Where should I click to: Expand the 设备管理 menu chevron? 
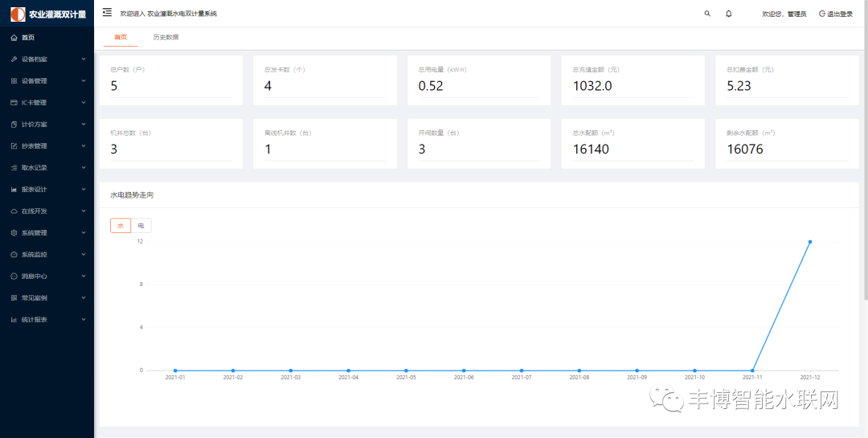(84, 81)
